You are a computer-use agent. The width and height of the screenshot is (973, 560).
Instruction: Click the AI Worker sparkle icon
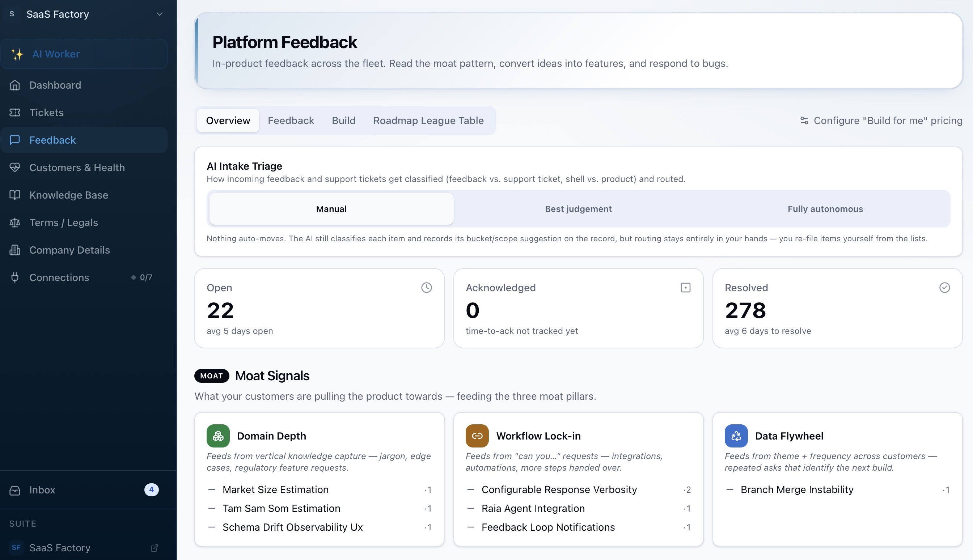[17, 54]
